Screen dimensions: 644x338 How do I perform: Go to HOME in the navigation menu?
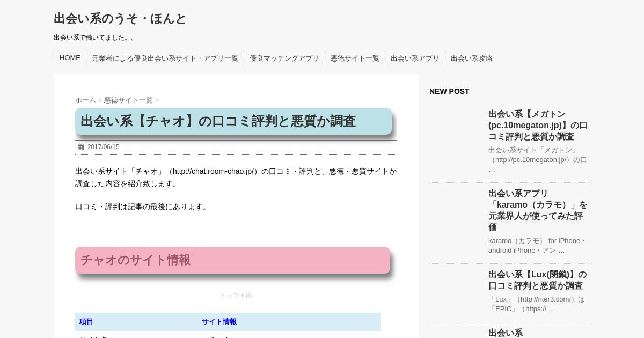(x=70, y=58)
